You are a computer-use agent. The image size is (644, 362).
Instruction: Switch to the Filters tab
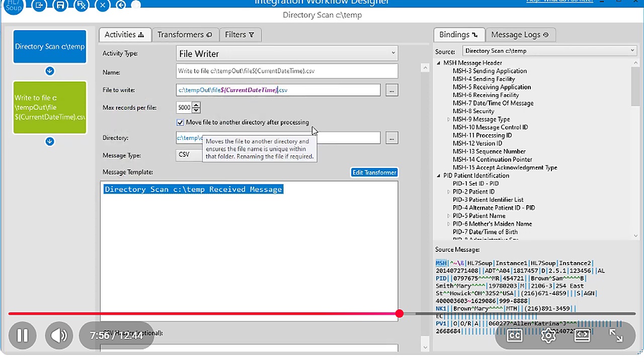[x=239, y=35]
